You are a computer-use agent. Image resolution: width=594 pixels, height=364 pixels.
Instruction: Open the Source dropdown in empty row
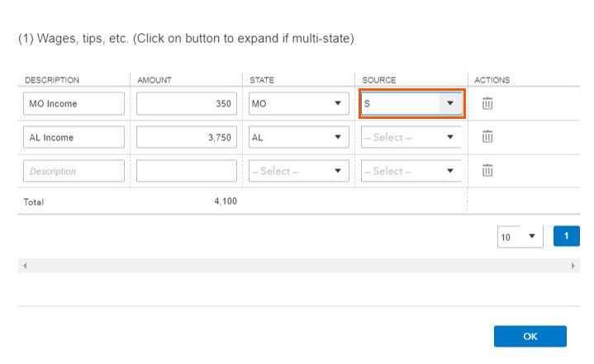411,171
